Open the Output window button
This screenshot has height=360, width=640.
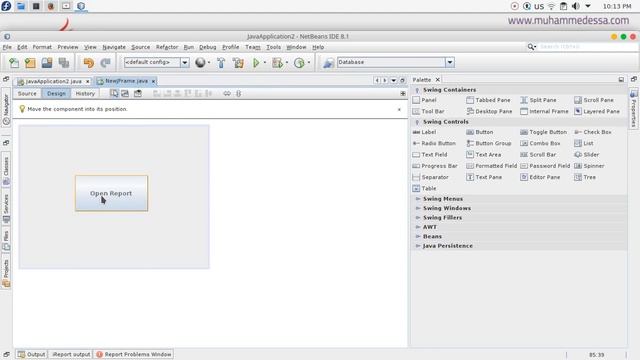[x=31, y=354]
